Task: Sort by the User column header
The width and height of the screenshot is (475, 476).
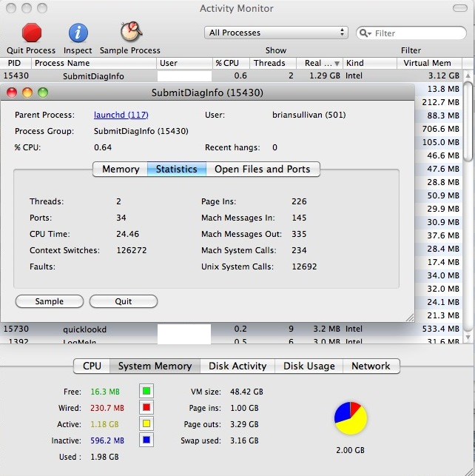Action: [x=184, y=63]
